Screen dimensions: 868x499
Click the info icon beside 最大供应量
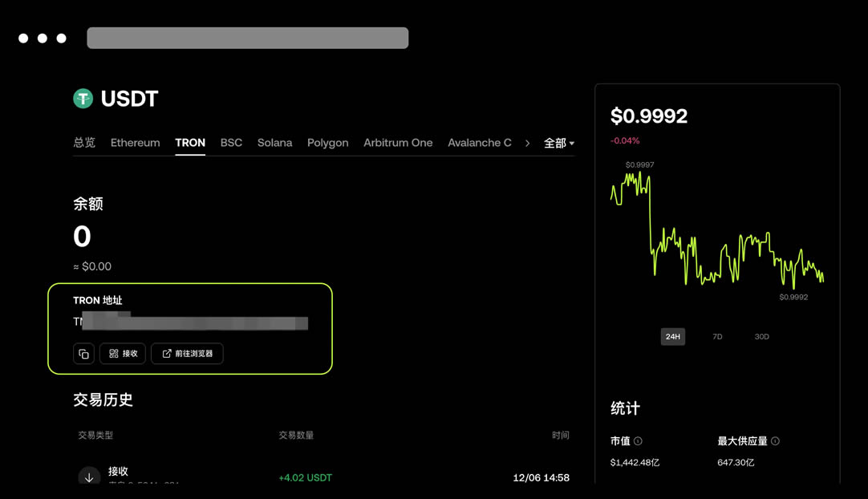pos(775,441)
